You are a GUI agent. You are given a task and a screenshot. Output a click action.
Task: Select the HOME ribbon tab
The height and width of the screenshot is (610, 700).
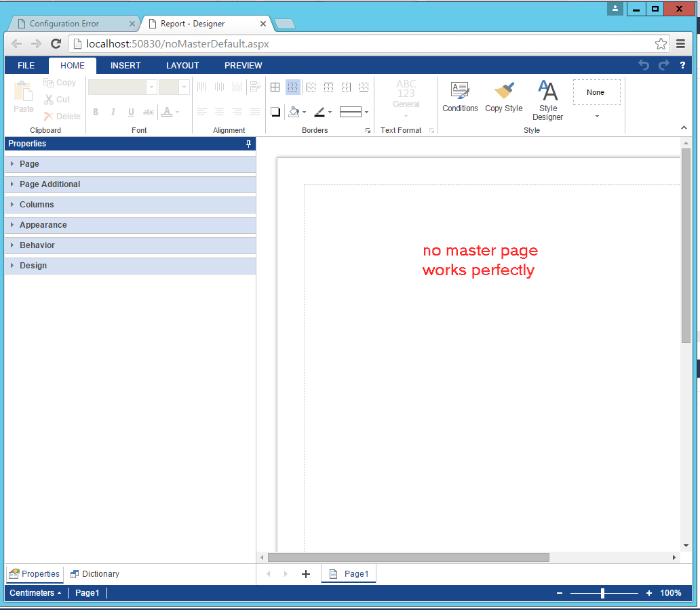tap(73, 66)
